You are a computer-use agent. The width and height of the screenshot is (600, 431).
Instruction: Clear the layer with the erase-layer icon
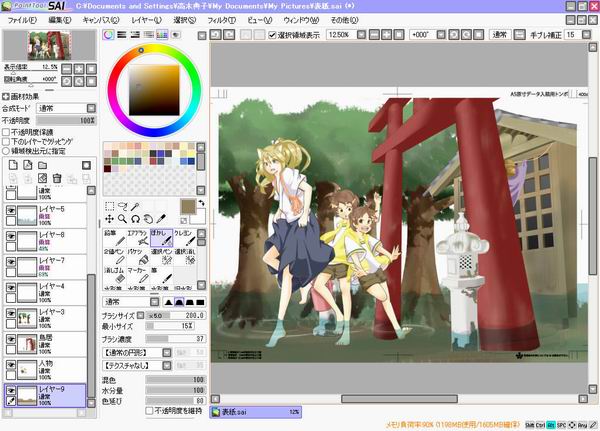(x=42, y=178)
